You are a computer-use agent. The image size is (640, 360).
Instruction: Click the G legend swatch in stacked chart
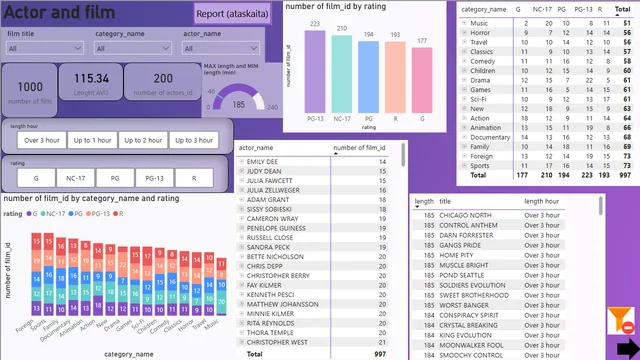tap(29, 213)
